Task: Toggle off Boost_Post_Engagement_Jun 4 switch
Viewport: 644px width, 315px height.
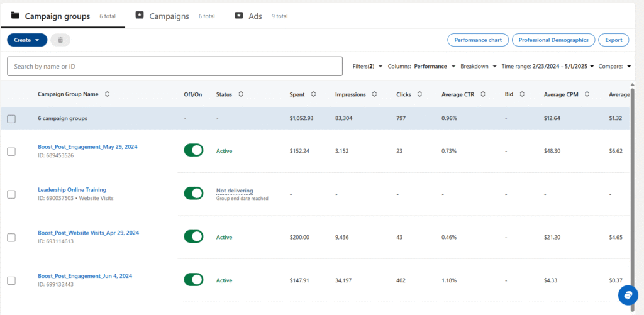Action: tap(194, 280)
